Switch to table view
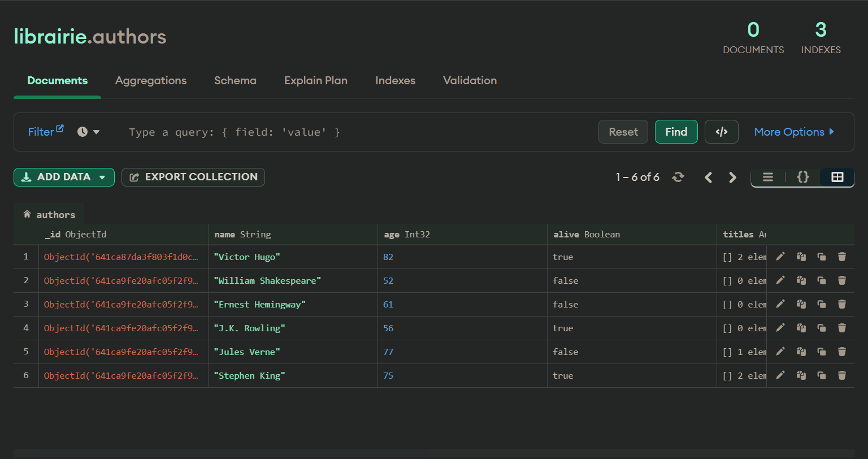The image size is (868, 459). 837,177
